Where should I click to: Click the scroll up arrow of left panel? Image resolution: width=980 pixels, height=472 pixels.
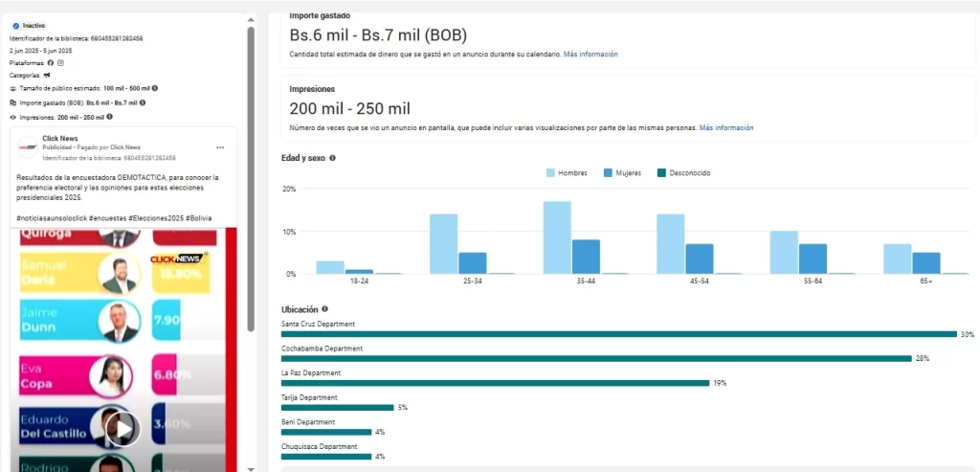click(251, 19)
